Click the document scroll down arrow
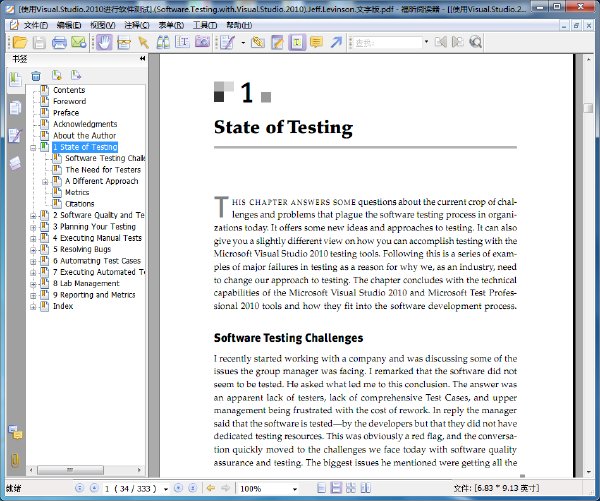Viewport: 600px width, 501px height. point(588,472)
